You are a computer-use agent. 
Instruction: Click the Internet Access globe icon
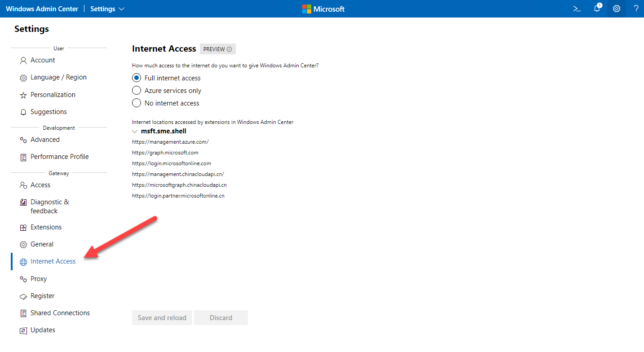point(23,262)
